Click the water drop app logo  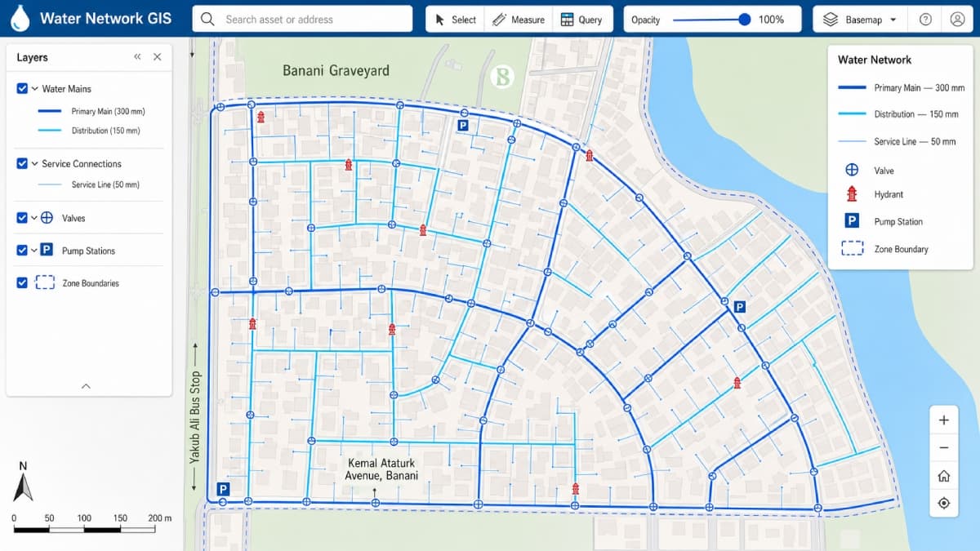[x=20, y=18]
